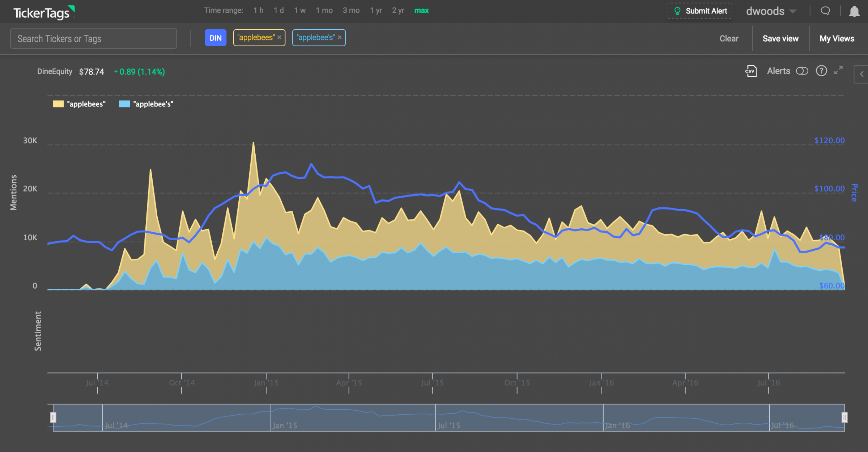This screenshot has height=452, width=868.
Task: Set time range to 1 mo
Action: coord(324,10)
